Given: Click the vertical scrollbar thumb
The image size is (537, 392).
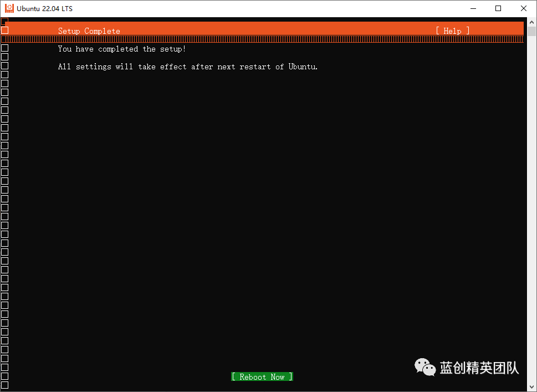Looking at the screenshot, I should pyautogui.click(x=531, y=32).
